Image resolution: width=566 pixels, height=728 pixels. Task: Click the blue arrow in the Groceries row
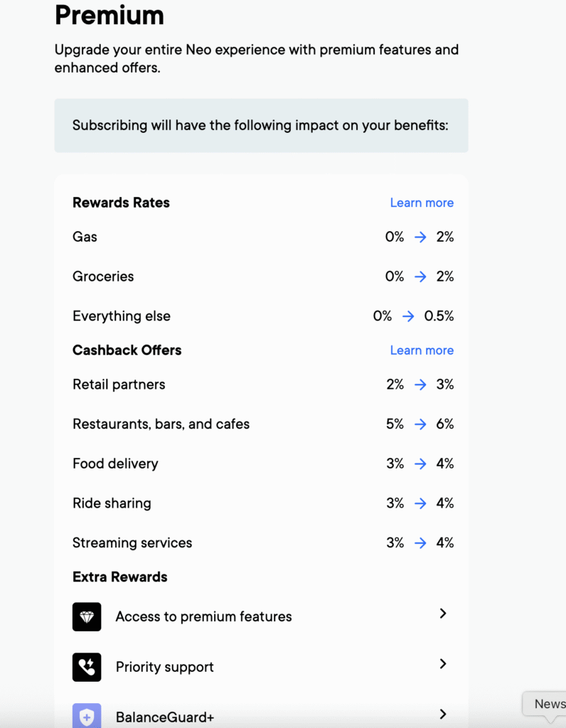click(420, 277)
